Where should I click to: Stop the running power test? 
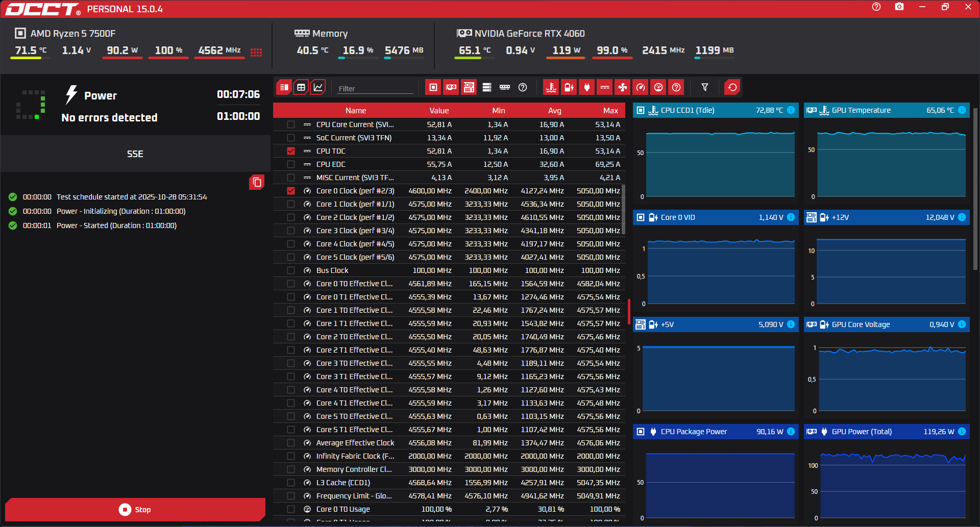click(135, 510)
